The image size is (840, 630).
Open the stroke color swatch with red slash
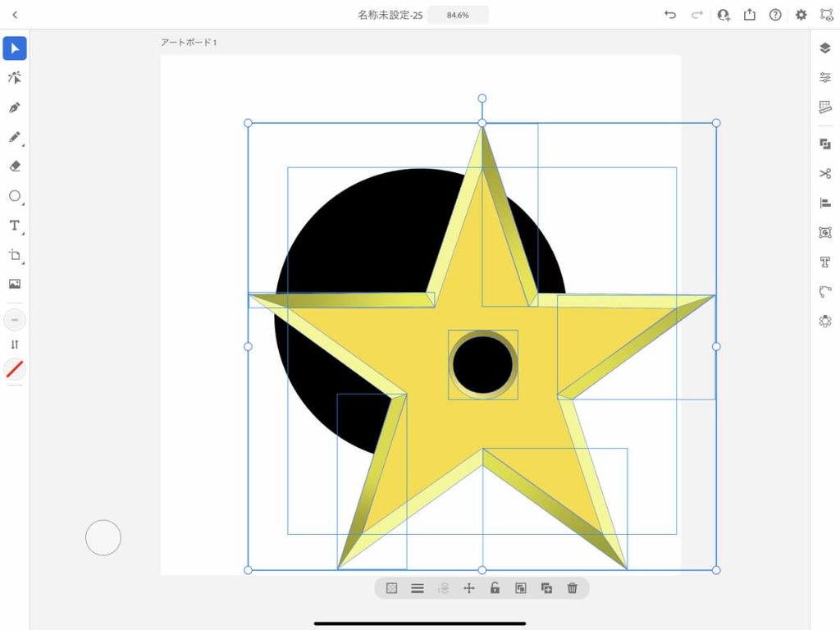click(x=15, y=369)
